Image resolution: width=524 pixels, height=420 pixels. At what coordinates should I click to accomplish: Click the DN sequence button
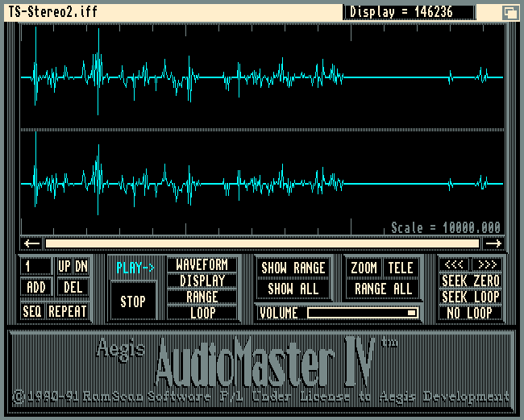[81, 267]
